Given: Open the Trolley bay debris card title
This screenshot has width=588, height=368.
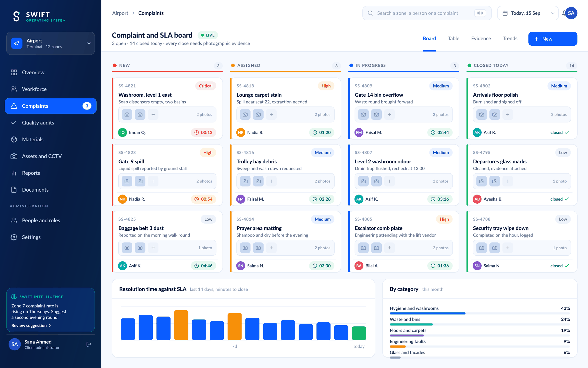Looking at the screenshot, I should 257,161.
